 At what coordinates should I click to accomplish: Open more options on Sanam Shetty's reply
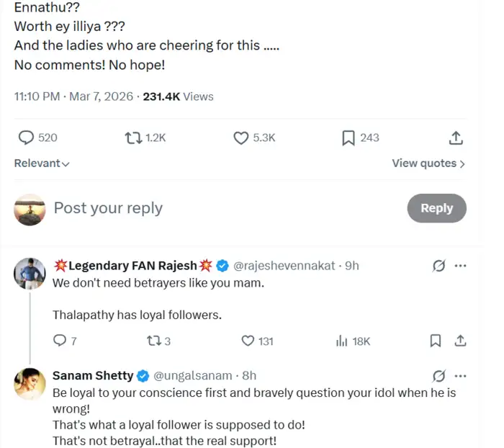pyautogui.click(x=461, y=375)
